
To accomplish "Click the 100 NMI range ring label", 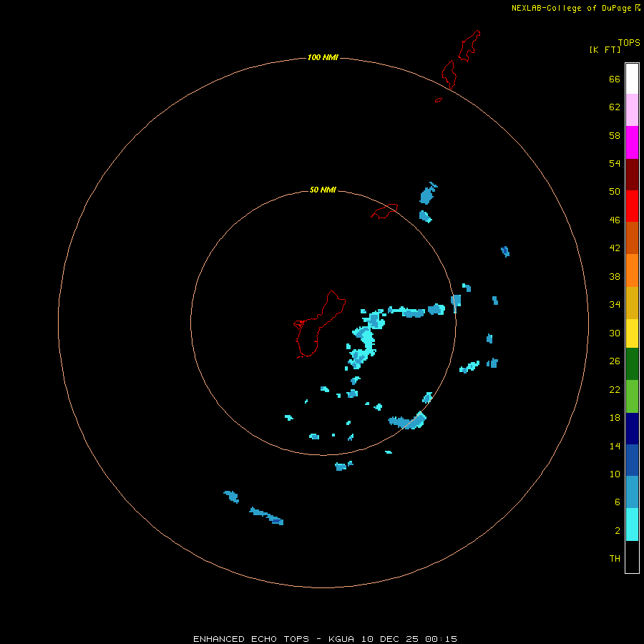I will [323, 57].
